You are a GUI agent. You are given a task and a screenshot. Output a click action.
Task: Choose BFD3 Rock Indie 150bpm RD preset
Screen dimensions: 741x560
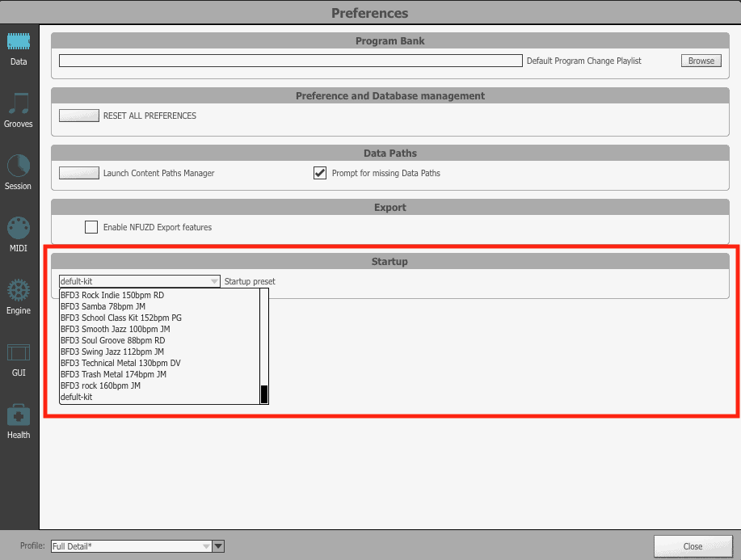coord(160,295)
